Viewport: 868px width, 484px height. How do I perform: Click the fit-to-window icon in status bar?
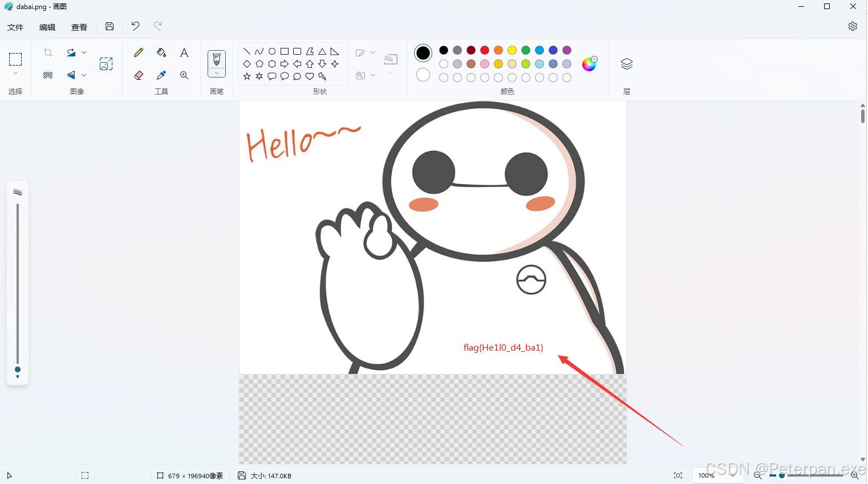tap(678, 475)
